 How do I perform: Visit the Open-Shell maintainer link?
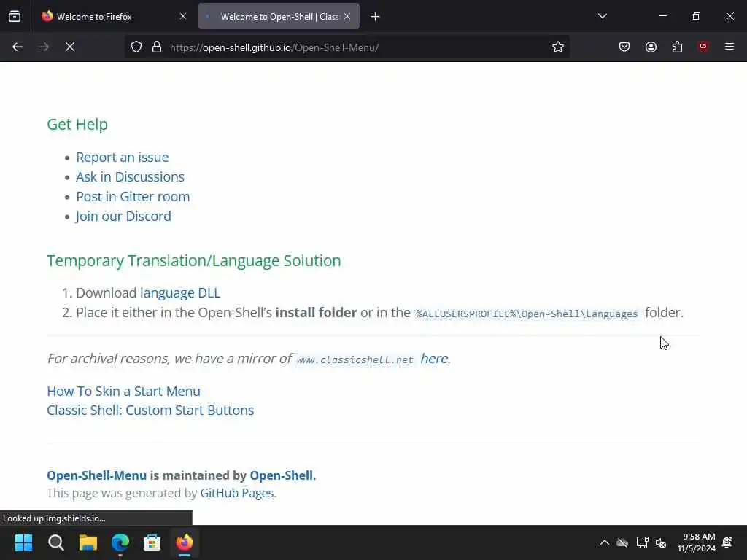[x=281, y=475]
